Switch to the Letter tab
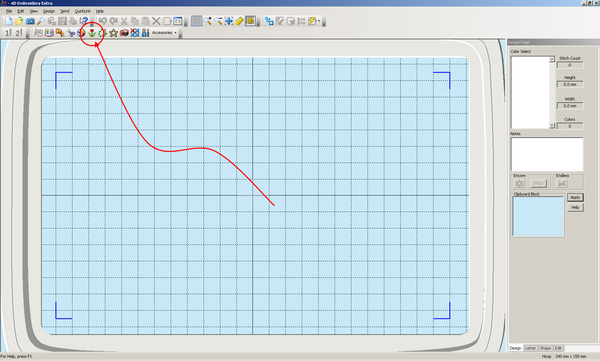The height and width of the screenshot is (361, 600). tap(530, 348)
